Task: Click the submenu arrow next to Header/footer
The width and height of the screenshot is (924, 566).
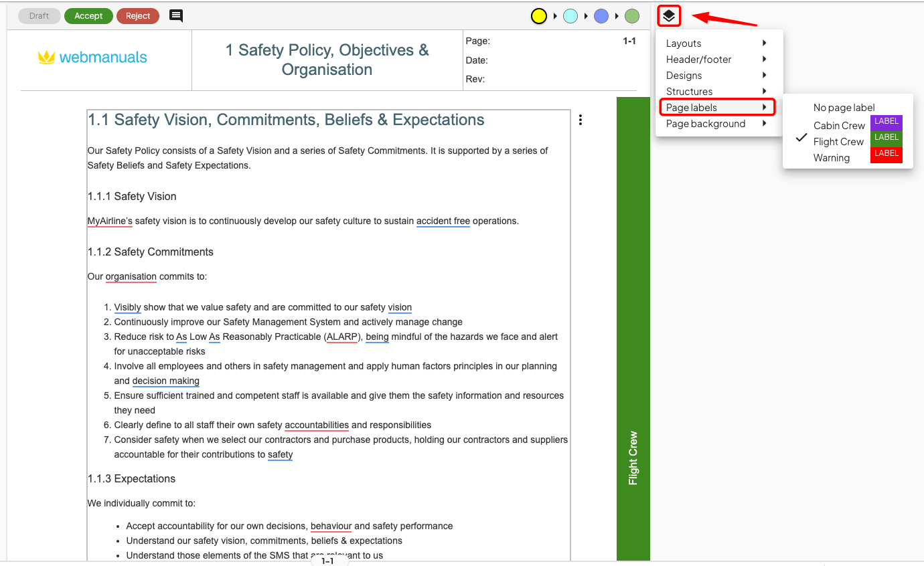Action: click(764, 60)
